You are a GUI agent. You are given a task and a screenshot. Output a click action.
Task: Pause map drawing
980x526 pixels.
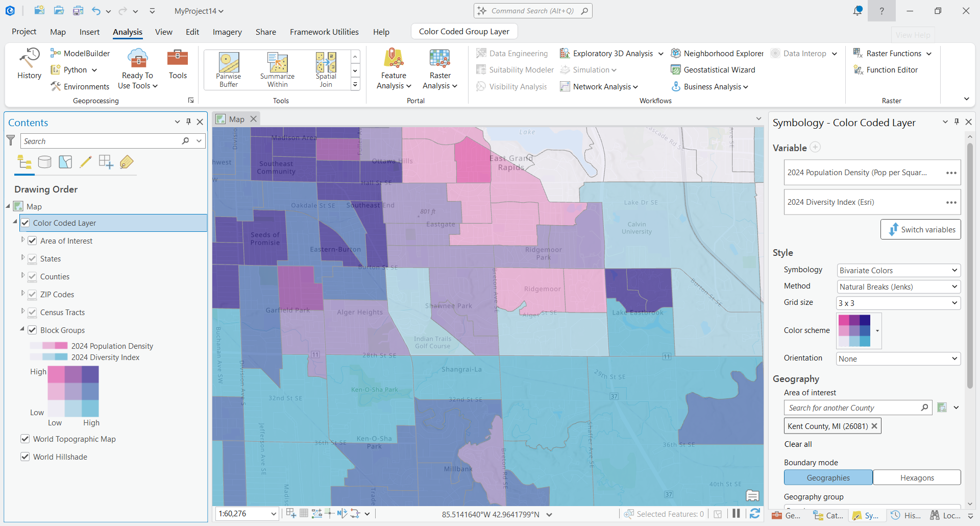pos(736,514)
